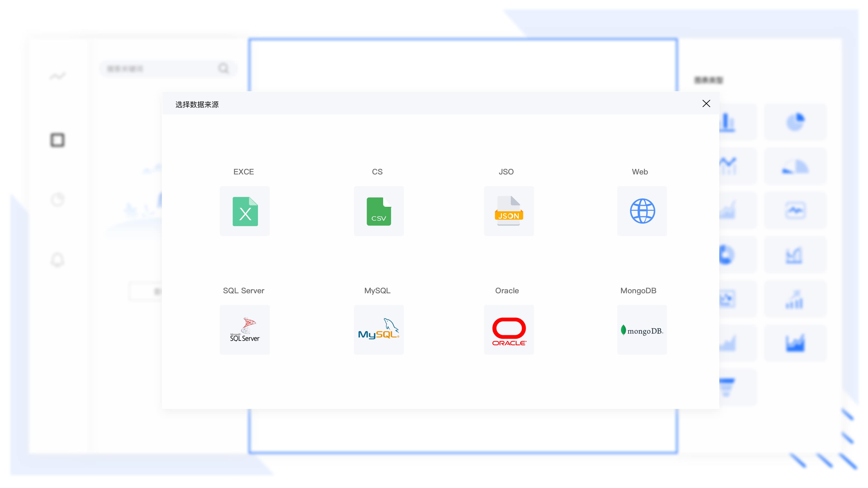
Task: Open the pie chart sidebar icon
Action: click(x=58, y=200)
